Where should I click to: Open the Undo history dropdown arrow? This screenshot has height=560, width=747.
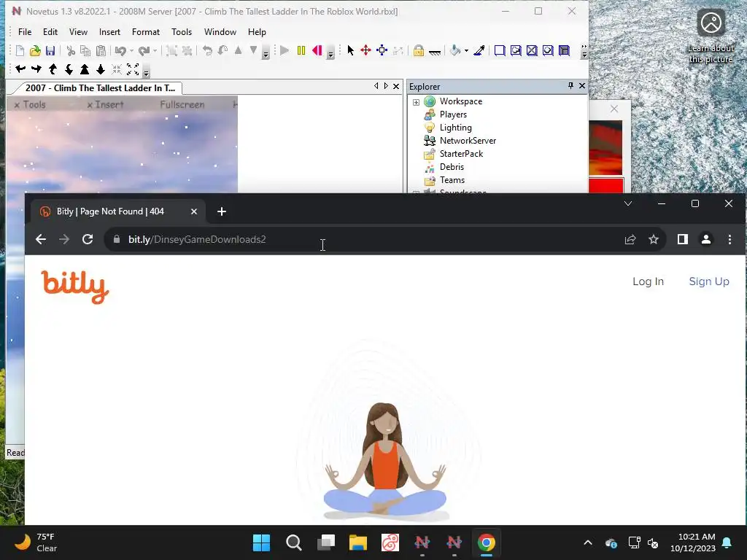coord(132,50)
